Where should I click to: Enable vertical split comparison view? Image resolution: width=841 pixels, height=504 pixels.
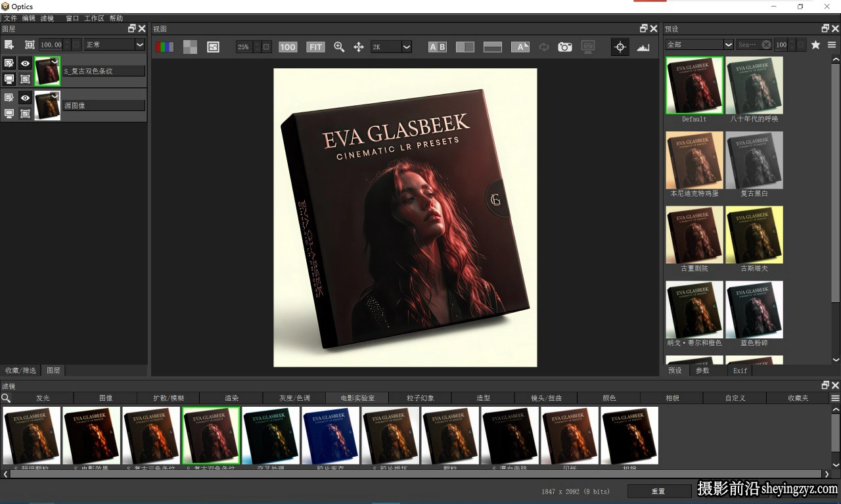point(465,47)
